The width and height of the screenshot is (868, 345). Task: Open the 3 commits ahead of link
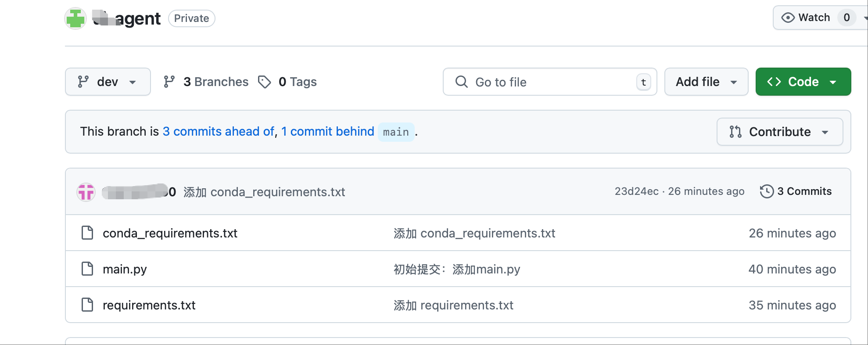pos(218,132)
